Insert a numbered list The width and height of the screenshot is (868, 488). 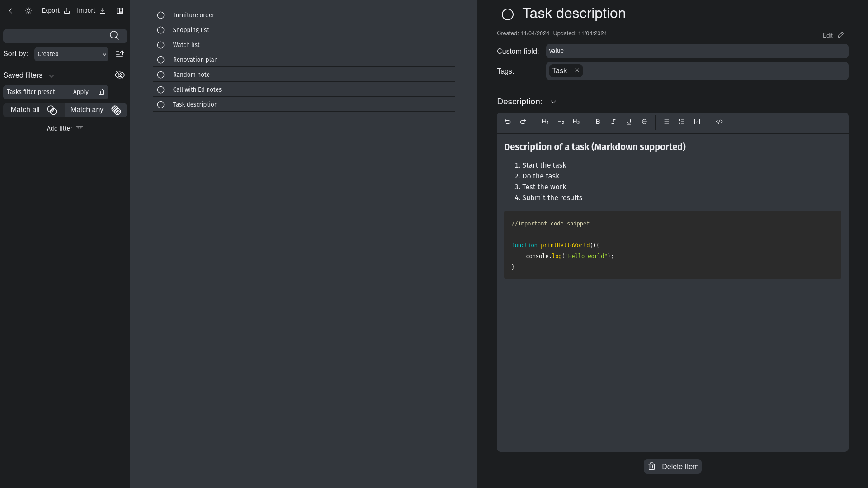(682, 122)
